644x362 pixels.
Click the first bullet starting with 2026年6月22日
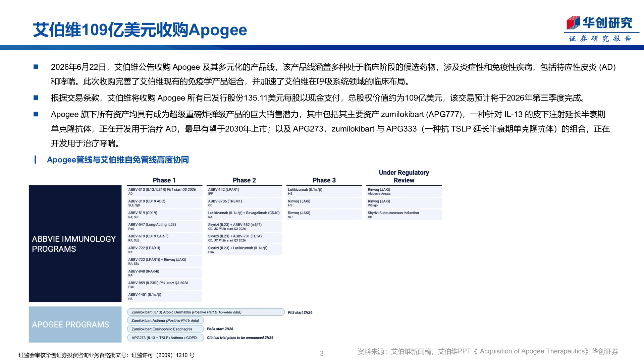(x=333, y=74)
